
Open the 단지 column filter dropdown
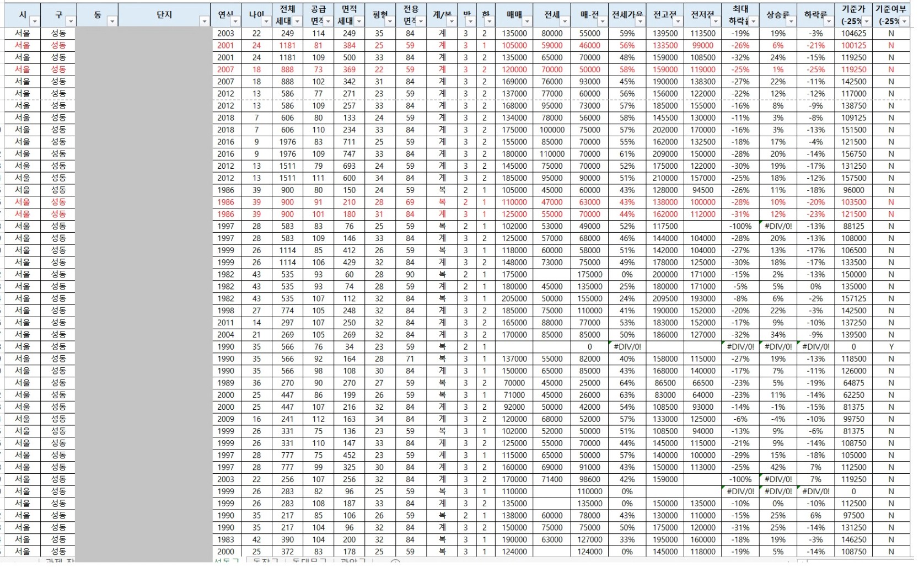205,22
